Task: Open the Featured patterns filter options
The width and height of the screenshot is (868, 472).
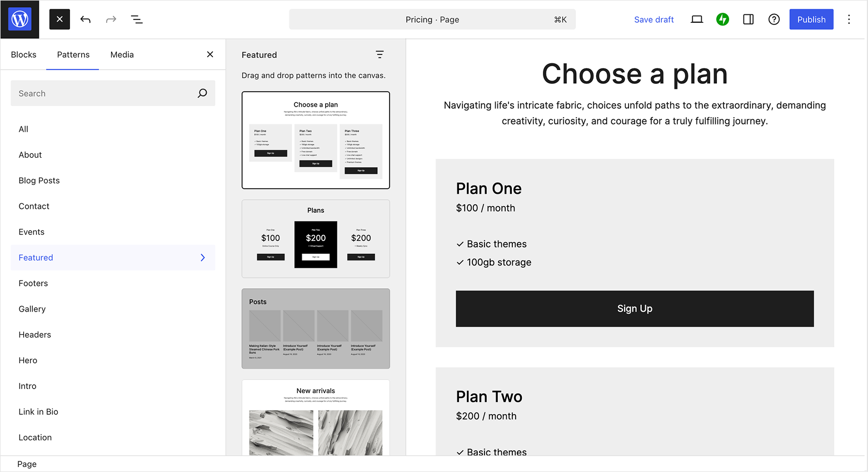Action: 380,54
